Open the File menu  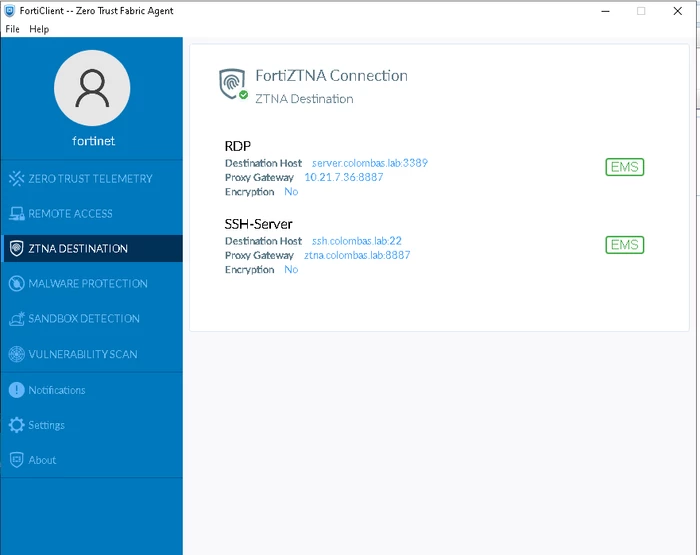(x=12, y=29)
